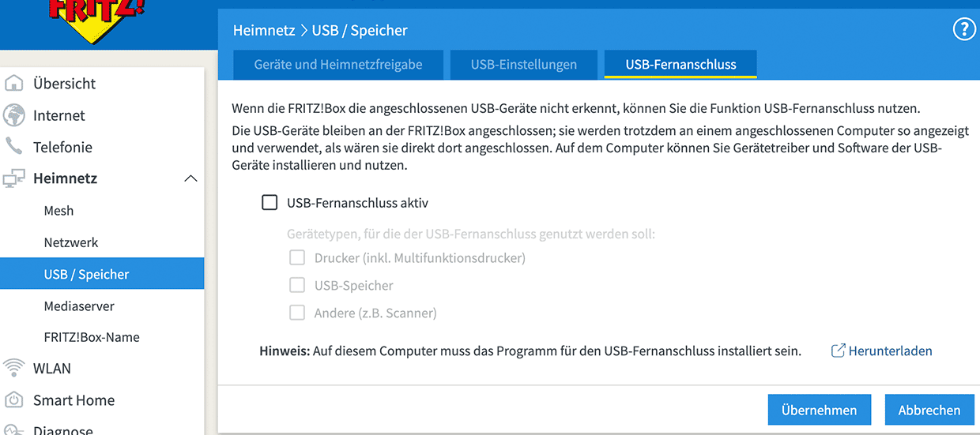This screenshot has height=435, width=980.
Task: Tick the Drucker (inkl. Multifunktionsdrucker) checkbox
Action: pos(297,257)
